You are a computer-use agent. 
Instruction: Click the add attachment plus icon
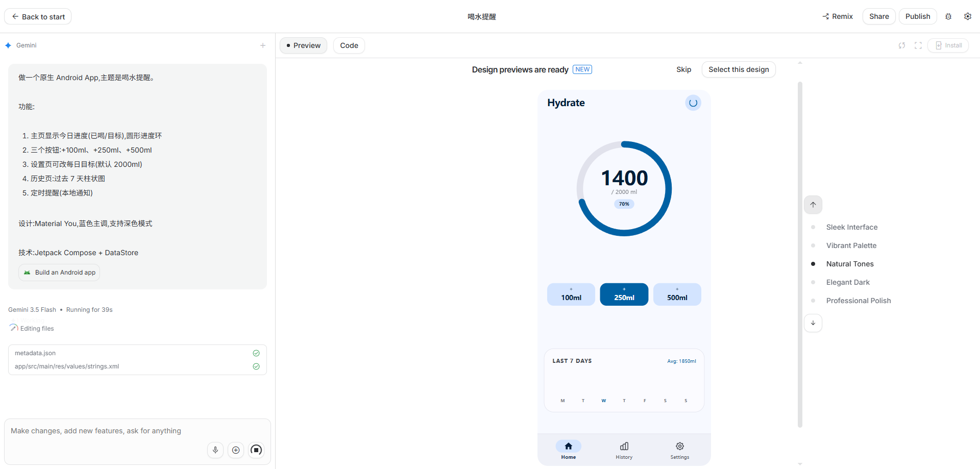236,450
